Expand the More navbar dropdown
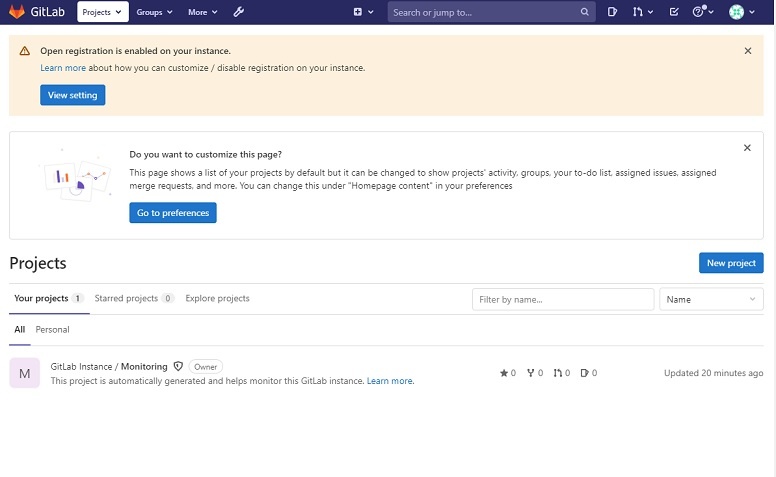This screenshot has width=776, height=477. tap(202, 12)
